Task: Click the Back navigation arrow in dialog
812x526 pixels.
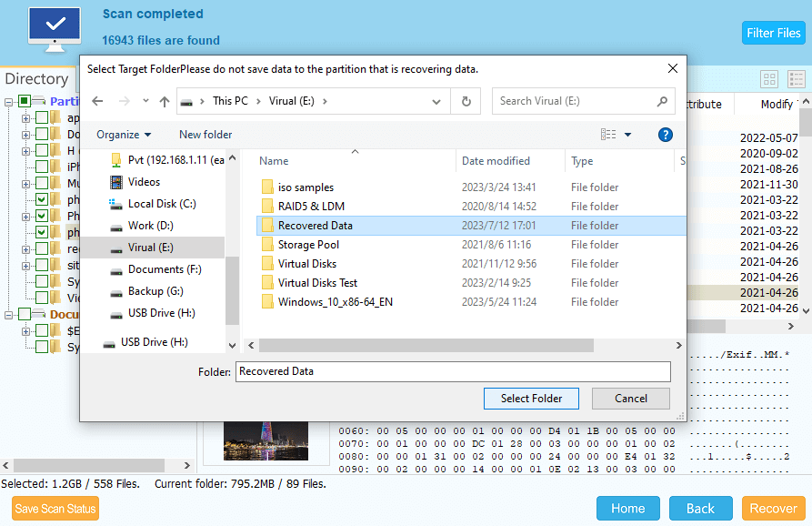Action: click(x=98, y=102)
